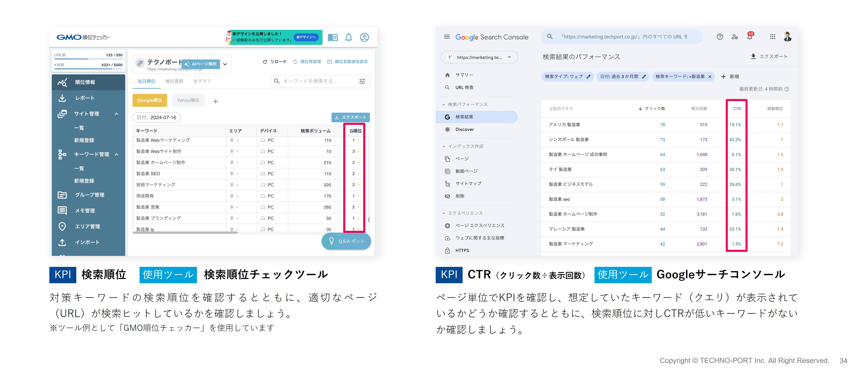
Task: Open the Google account profile avatar
Action: point(787,36)
